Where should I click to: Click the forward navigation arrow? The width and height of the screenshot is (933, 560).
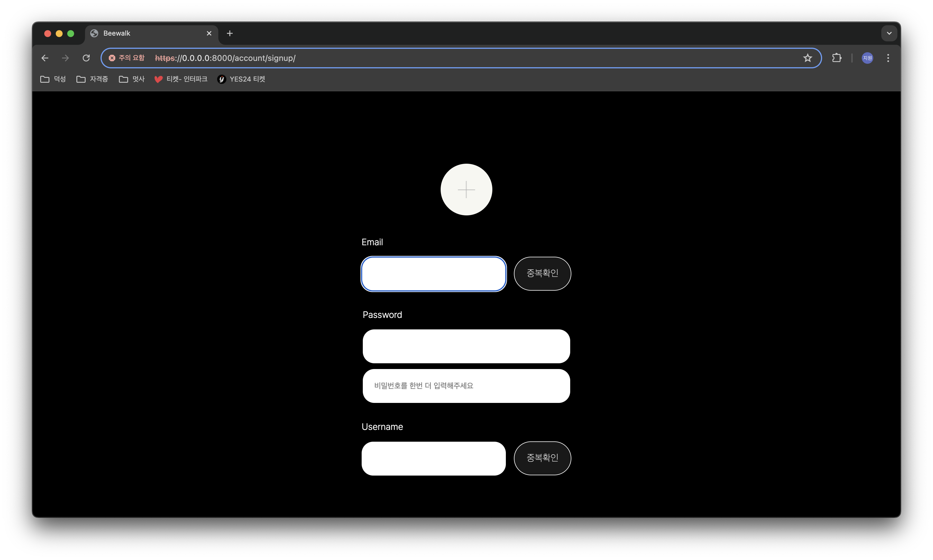[65, 58]
